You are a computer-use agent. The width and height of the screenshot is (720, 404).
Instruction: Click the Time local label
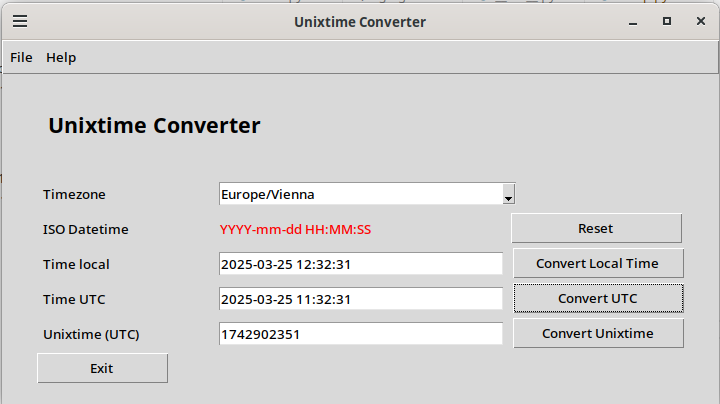click(x=76, y=264)
